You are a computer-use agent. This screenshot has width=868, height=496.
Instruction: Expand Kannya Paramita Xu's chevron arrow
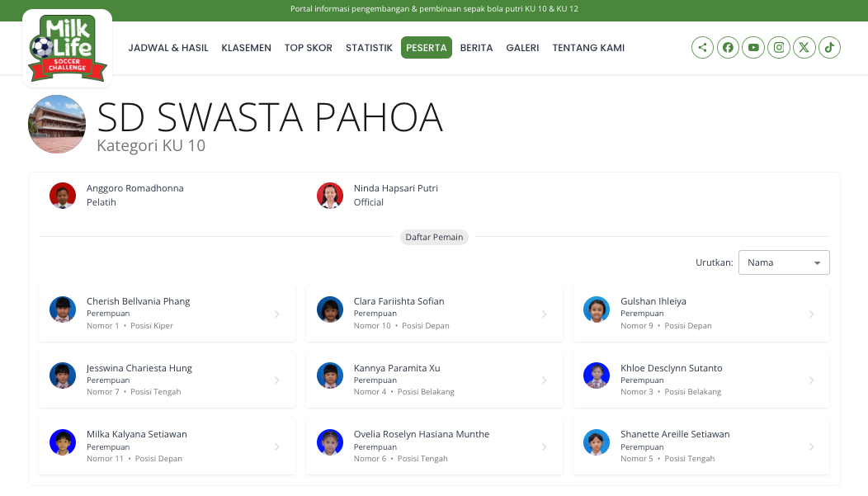click(x=545, y=380)
